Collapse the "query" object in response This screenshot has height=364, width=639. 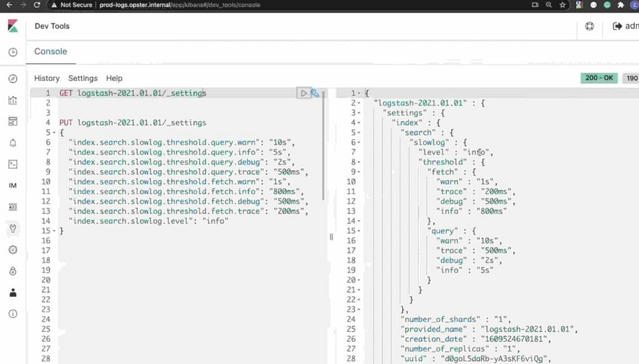click(x=359, y=231)
